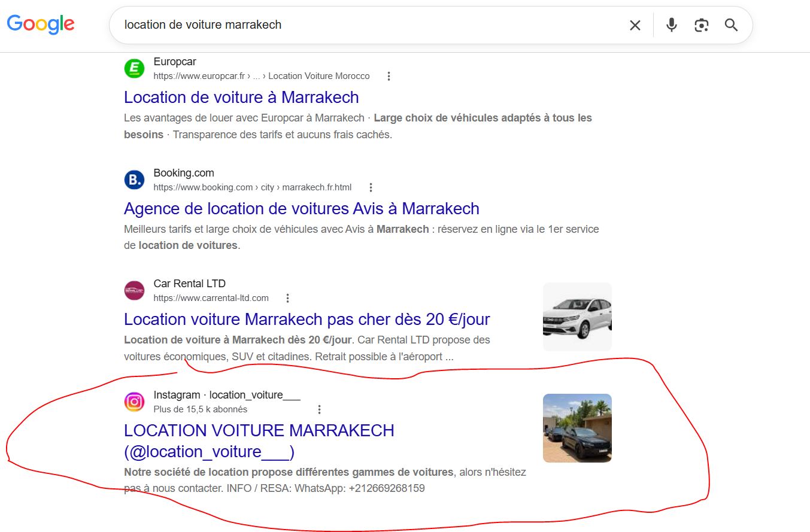Click the Instagram favicon

[x=134, y=402]
